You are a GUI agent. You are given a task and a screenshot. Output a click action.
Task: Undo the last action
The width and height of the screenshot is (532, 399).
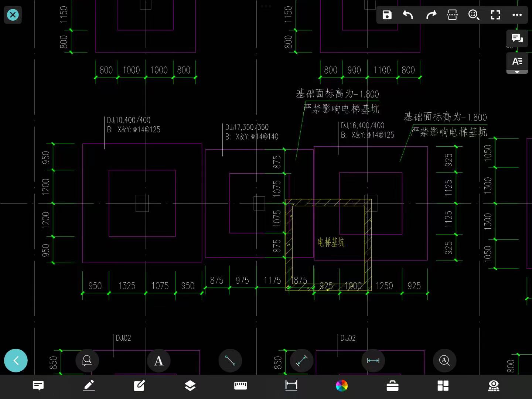point(408,15)
